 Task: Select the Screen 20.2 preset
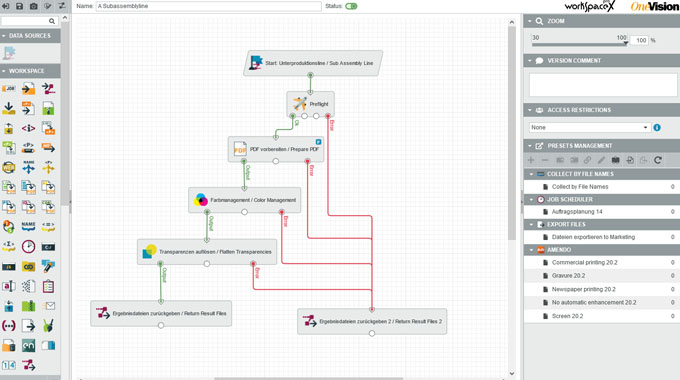click(602, 316)
